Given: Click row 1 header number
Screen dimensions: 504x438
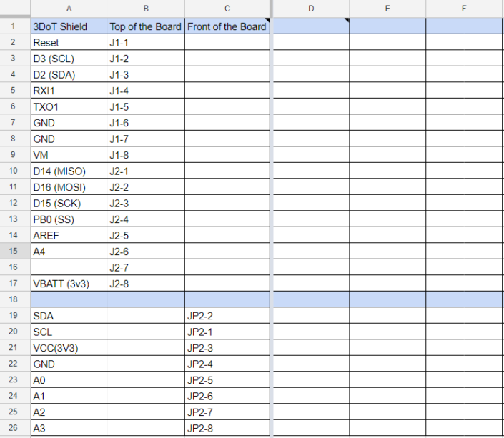Looking at the screenshot, I should pyautogui.click(x=14, y=26).
